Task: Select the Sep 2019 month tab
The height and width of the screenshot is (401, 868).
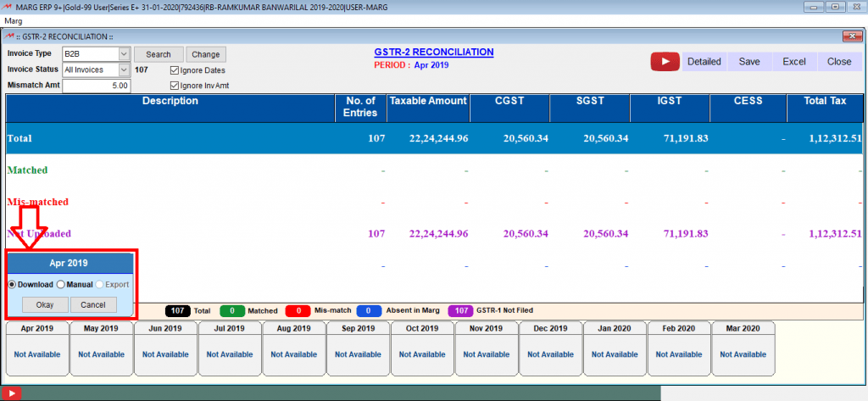Action: tap(359, 348)
